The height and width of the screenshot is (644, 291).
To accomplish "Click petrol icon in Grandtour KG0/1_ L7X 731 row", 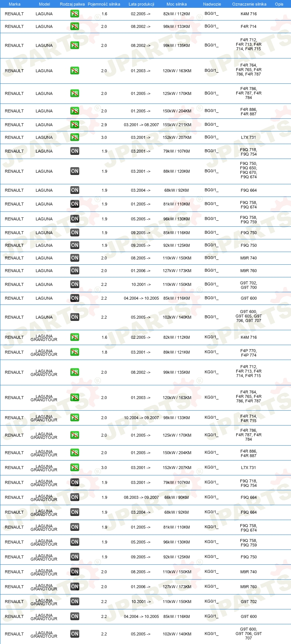I will [x=75, y=468].
